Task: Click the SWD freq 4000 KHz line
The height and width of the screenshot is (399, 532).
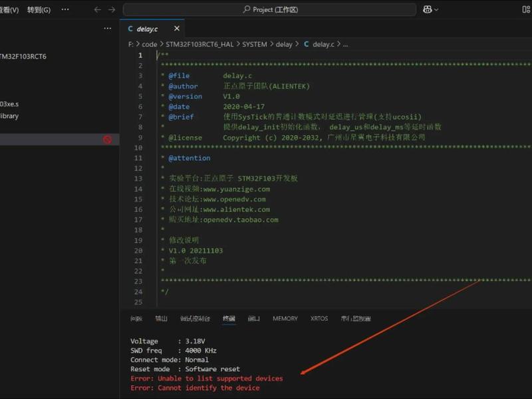Action: 174,350
